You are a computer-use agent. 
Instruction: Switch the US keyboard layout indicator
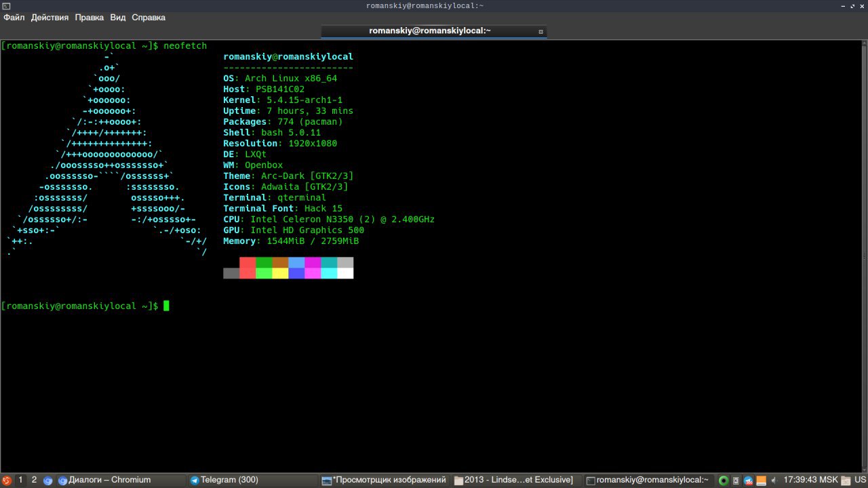(x=860, y=480)
